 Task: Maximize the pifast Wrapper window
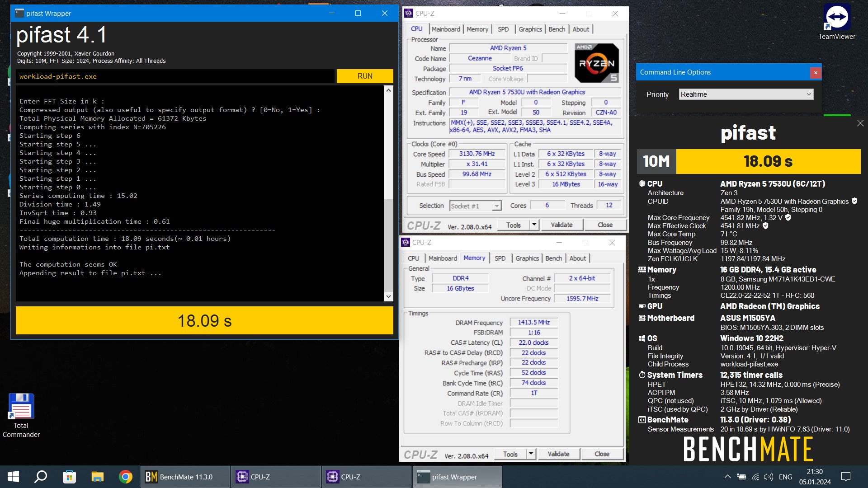point(358,13)
